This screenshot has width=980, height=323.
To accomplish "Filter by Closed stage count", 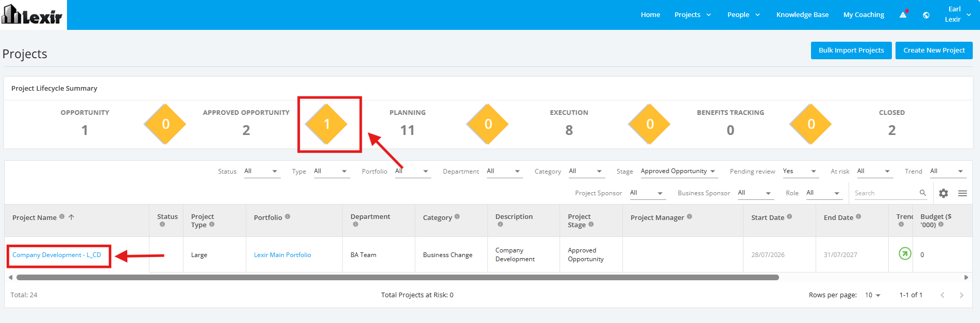I will click(892, 130).
